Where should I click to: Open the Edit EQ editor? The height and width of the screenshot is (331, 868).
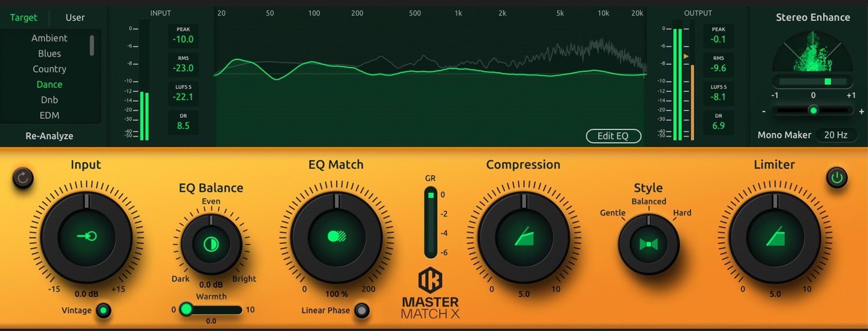[x=613, y=136]
